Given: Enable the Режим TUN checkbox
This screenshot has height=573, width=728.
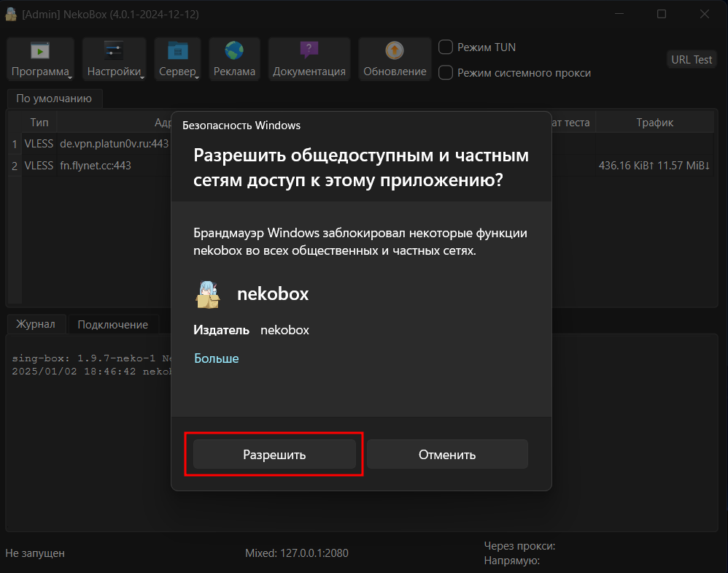Looking at the screenshot, I should pos(446,47).
